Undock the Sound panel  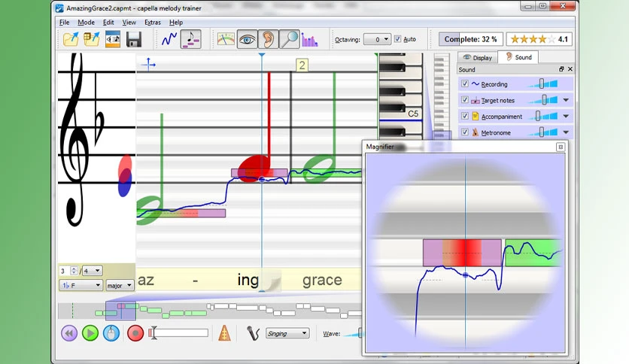pos(561,69)
